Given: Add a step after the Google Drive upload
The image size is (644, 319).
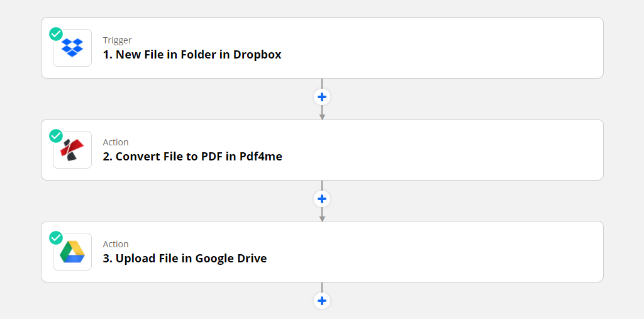Looking at the screenshot, I should (x=322, y=301).
